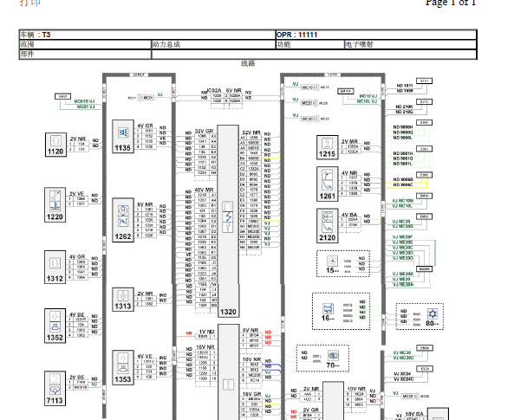Select the 6V NR connector label of 1262
527x420 pixels.
click(146, 204)
